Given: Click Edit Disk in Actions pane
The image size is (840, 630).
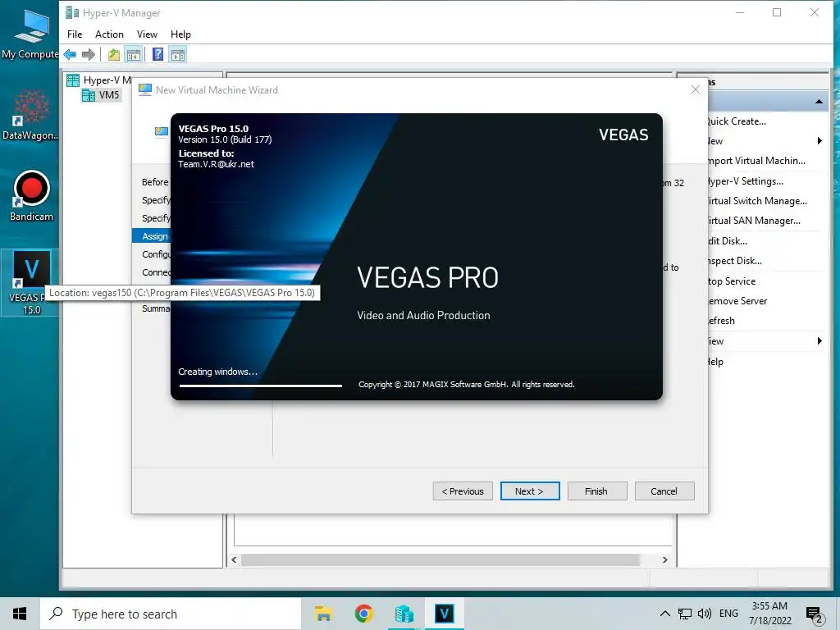Looking at the screenshot, I should point(728,241).
